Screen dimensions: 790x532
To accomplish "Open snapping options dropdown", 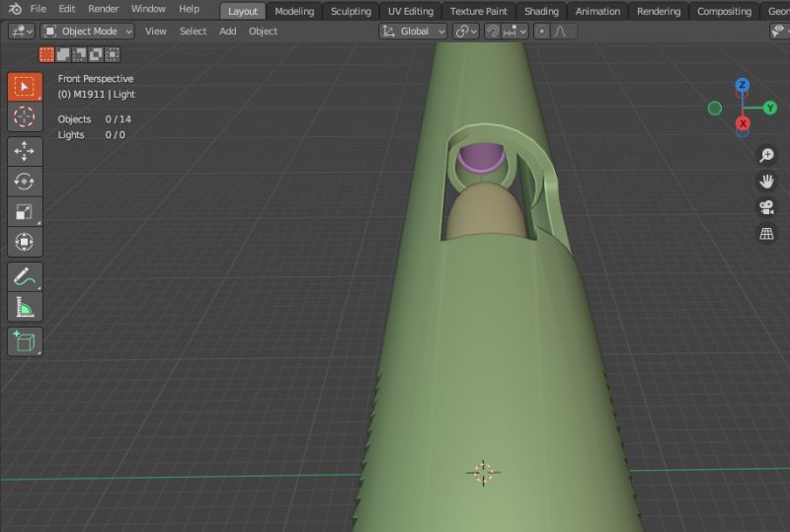I will (513, 32).
